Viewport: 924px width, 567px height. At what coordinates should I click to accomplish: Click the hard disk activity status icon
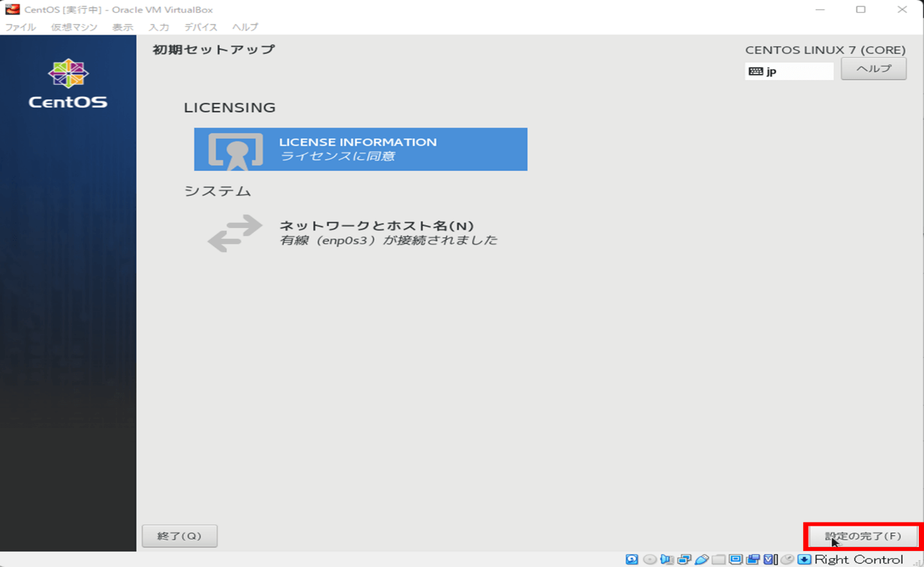[x=632, y=559]
